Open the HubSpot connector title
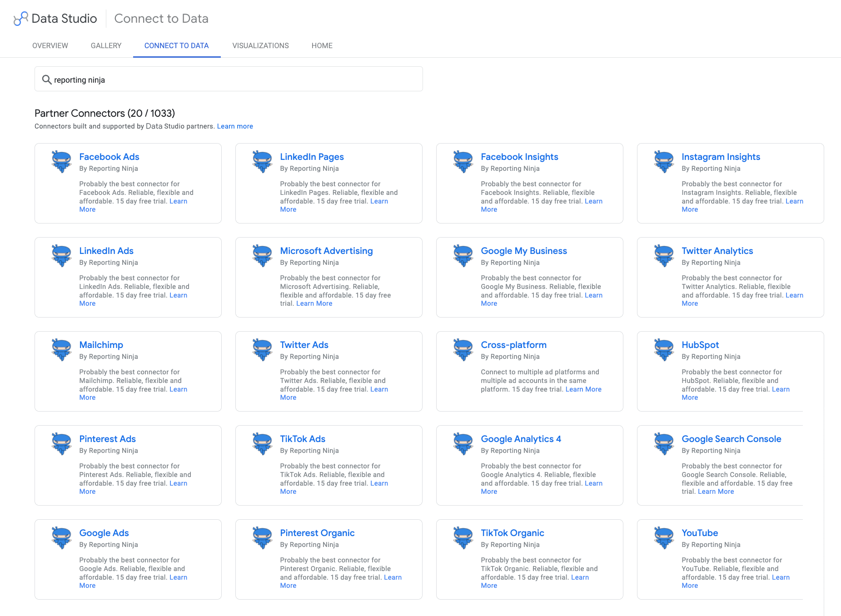Image resolution: width=841 pixels, height=616 pixels. tap(700, 345)
